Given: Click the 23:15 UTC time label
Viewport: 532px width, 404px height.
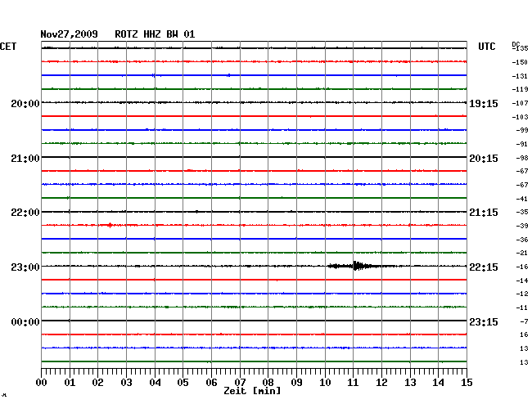Looking at the screenshot, I should (484, 321).
